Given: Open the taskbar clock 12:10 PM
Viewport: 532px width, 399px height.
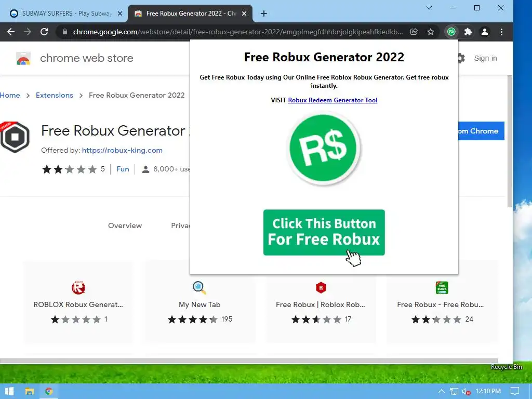Looking at the screenshot, I should pos(488,391).
